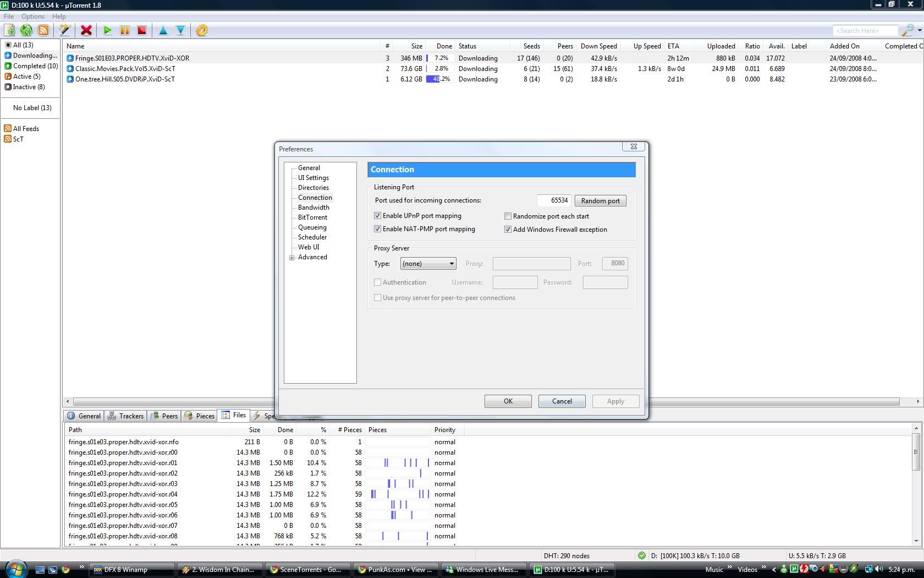Click the red Stop torrent icon
The image size is (924, 578).
142,31
